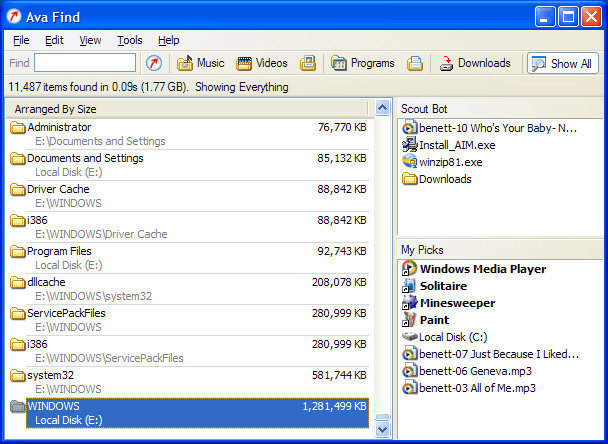The height and width of the screenshot is (444, 608).
Task: Select the system32 folder result
Action: [x=188, y=382]
